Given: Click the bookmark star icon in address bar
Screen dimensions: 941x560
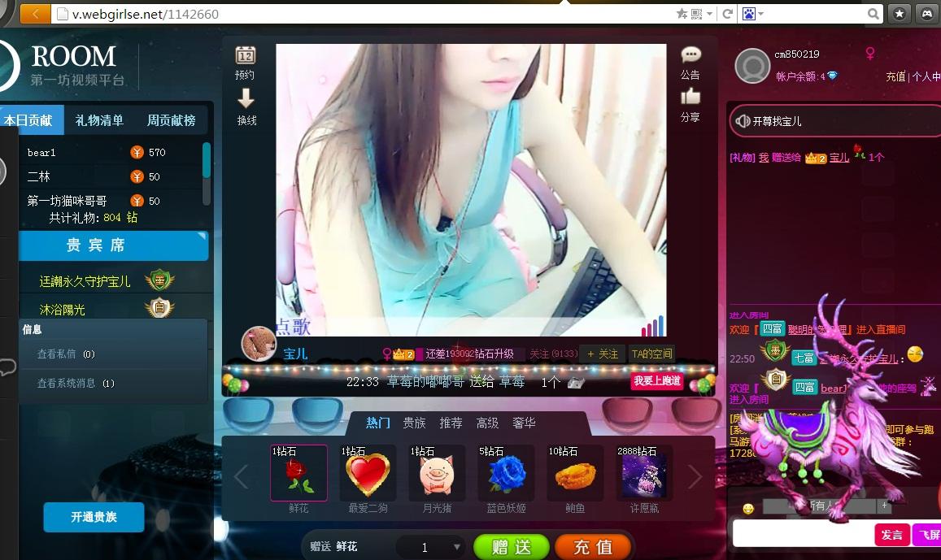Looking at the screenshot, I should coord(682,14).
